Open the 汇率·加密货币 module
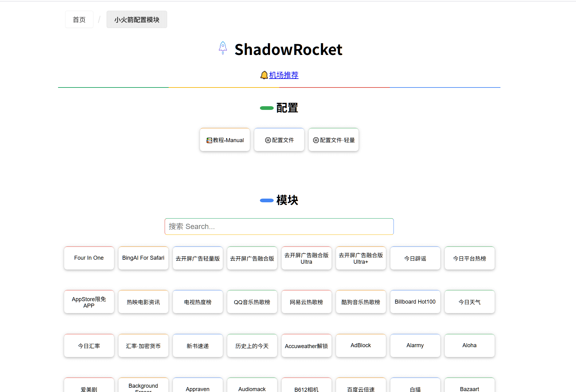576x392 pixels. coord(143,346)
